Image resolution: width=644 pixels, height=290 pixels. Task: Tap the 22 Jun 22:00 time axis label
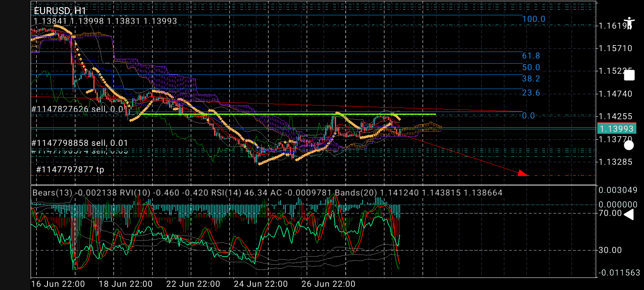point(193,284)
